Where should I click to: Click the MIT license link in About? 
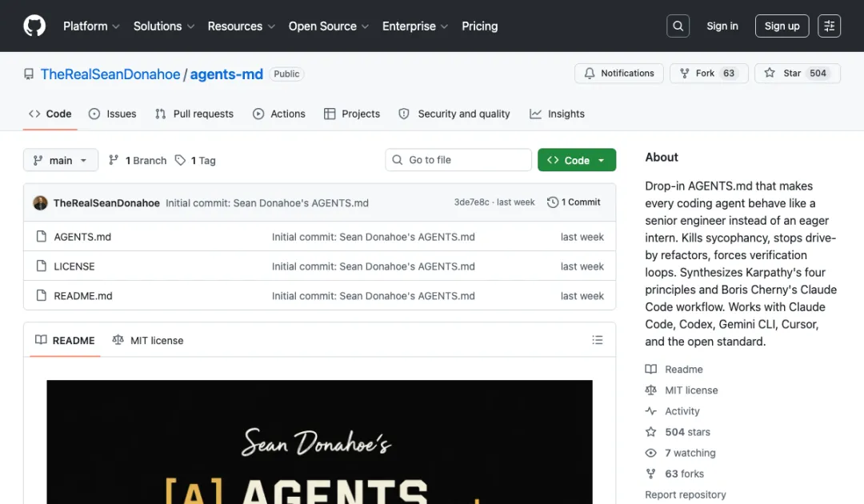[x=691, y=390]
